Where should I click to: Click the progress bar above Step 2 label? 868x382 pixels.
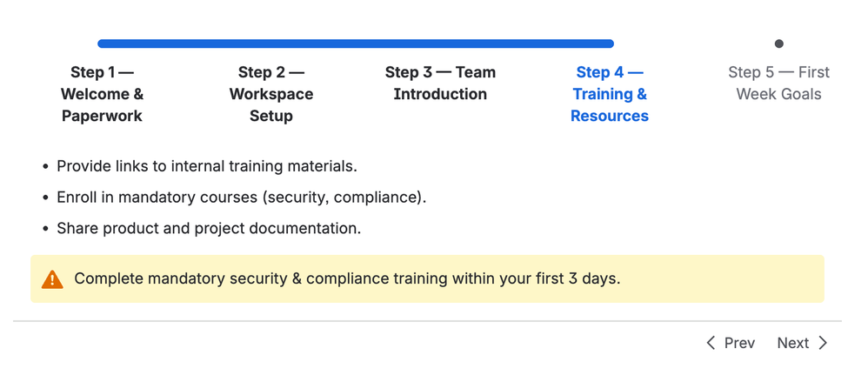tap(271, 44)
